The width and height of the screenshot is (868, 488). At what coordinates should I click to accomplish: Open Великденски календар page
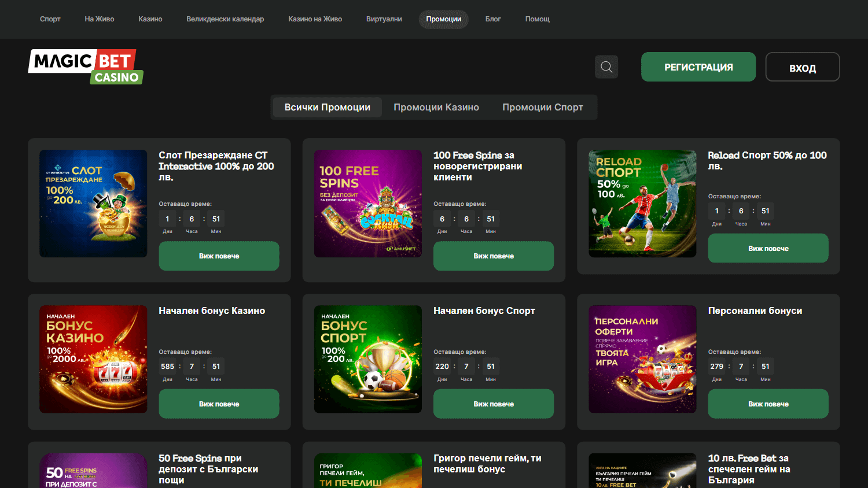click(x=225, y=19)
